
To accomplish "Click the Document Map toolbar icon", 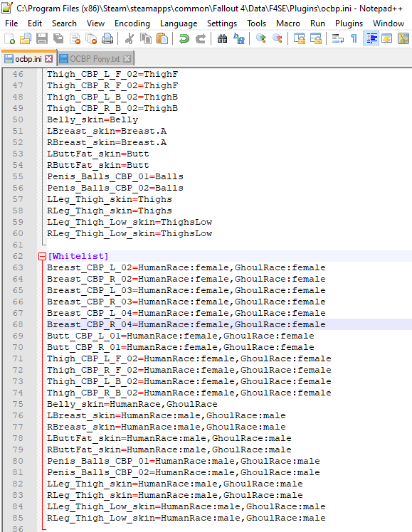I will coord(403,38).
